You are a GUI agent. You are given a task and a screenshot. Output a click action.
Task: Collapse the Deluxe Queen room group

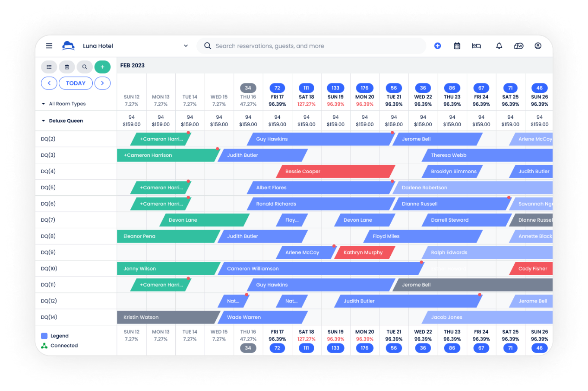pos(63,121)
